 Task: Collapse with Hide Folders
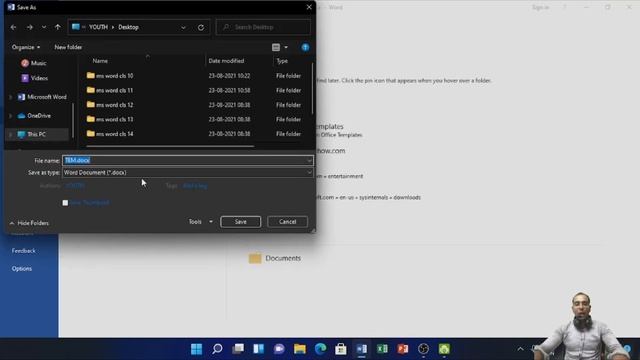[x=29, y=223]
